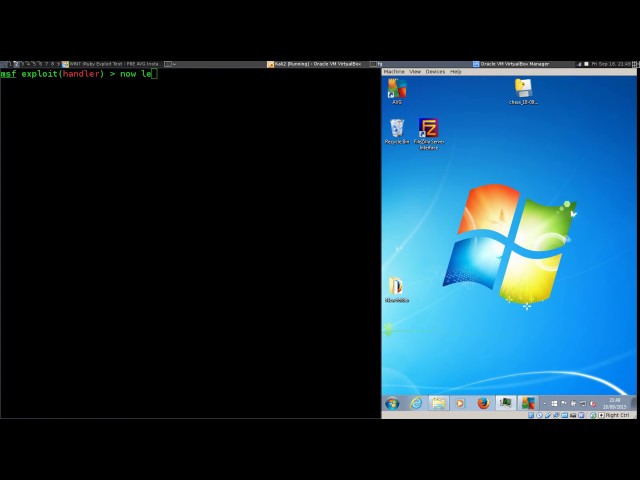Image resolution: width=640 pixels, height=480 pixels.
Task: Click the VirtualBox USB status icon
Action: 548,415
